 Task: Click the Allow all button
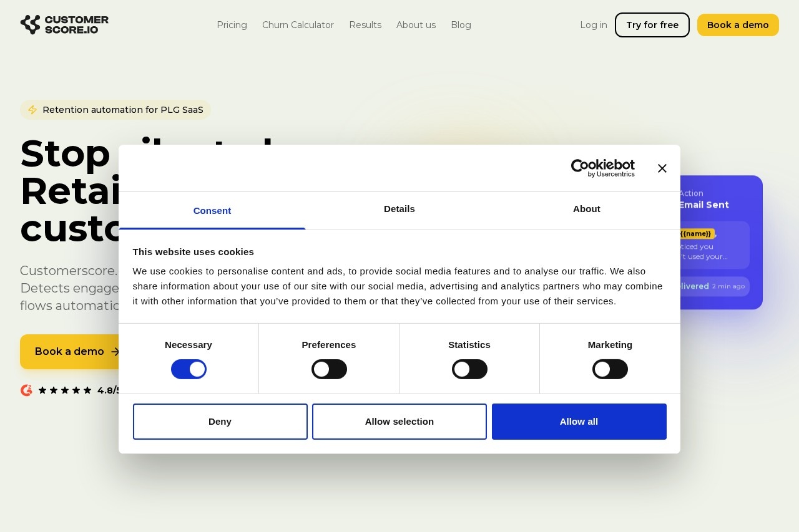[579, 421]
